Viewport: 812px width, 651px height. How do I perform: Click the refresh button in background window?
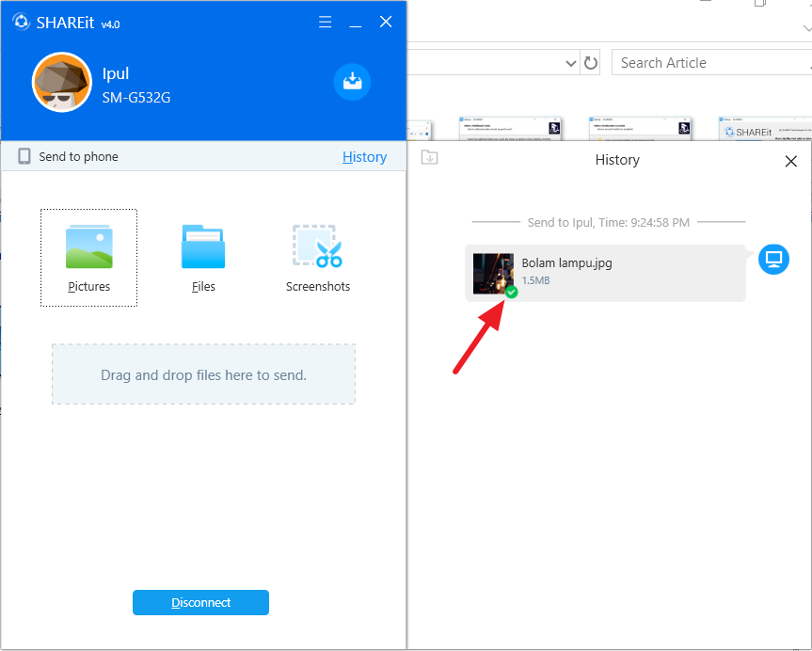tap(590, 63)
